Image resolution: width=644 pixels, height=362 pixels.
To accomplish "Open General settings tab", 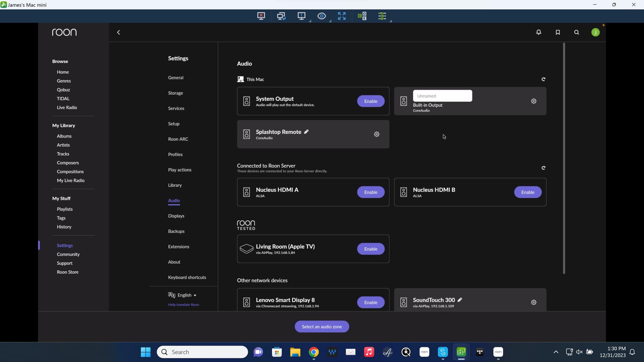I will [176, 77].
